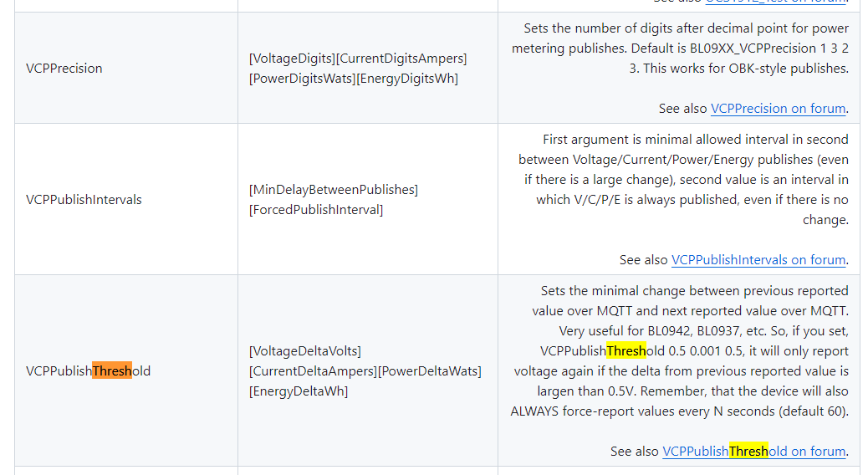Screen dimensions: 868x475
Task: Click the [ForcedPublishInterval] argument text
Action: click(x=316, y=210)
